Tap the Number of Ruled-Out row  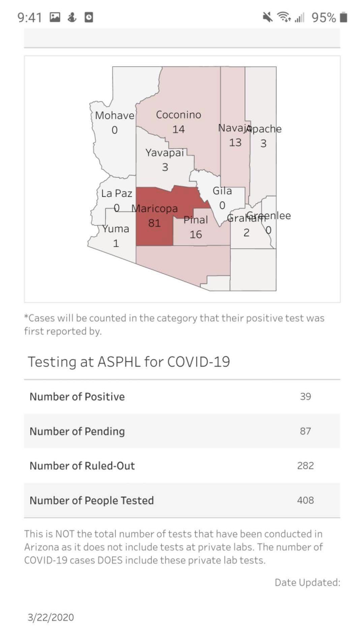point(182,466)
